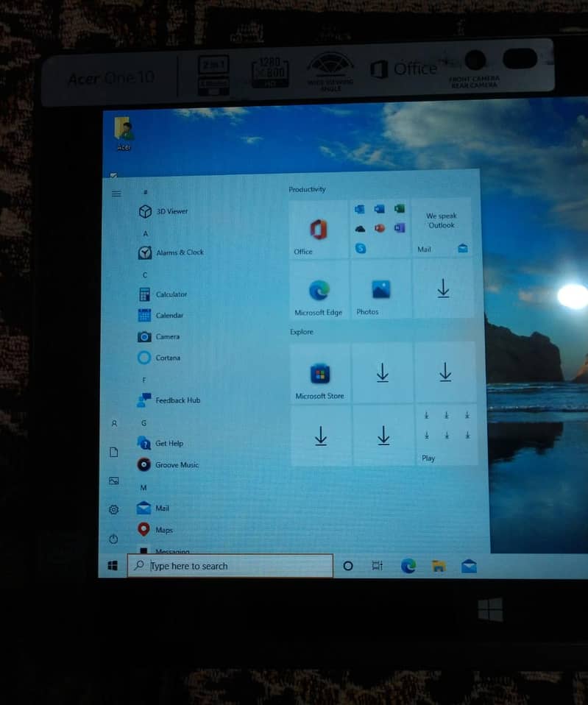This screenshot has height=705, width=588.
Task: Open the user account icon in Start sidebar
Action: point(114,424)
